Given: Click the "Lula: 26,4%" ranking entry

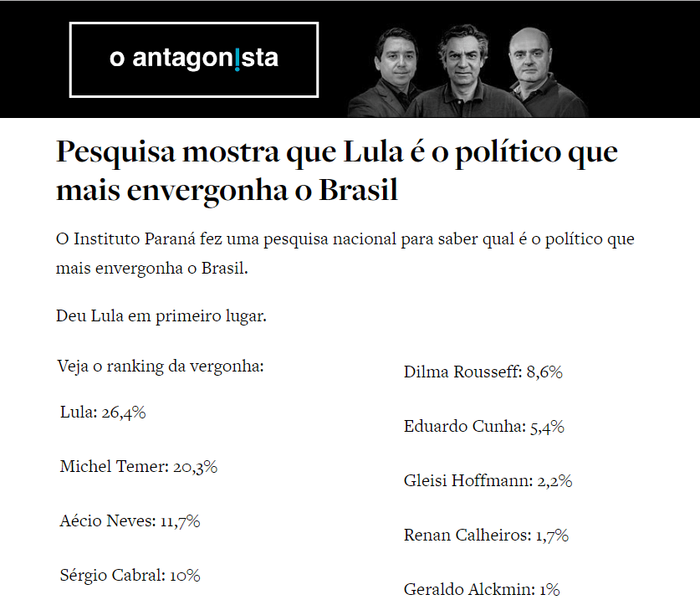Looking at the screenshot, I should click(x=103, y=412).
